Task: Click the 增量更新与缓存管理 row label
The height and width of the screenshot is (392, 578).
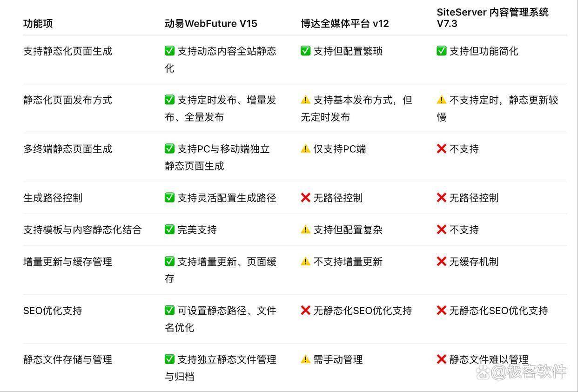Action: [x=67, y=262]
